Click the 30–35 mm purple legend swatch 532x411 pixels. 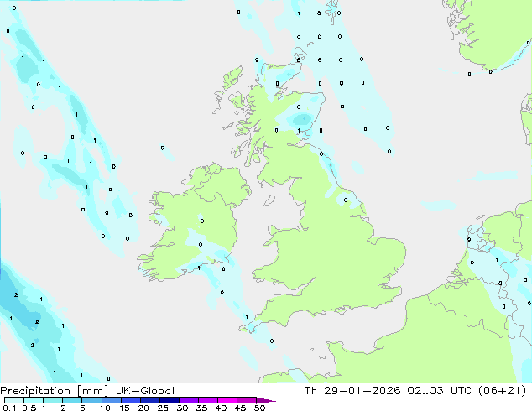[189, 400]
